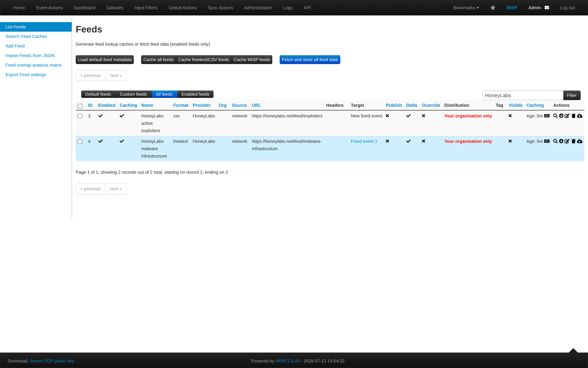Download feed 4 metadata via cloud icon
588x368 pixels.
pos(580,141)
